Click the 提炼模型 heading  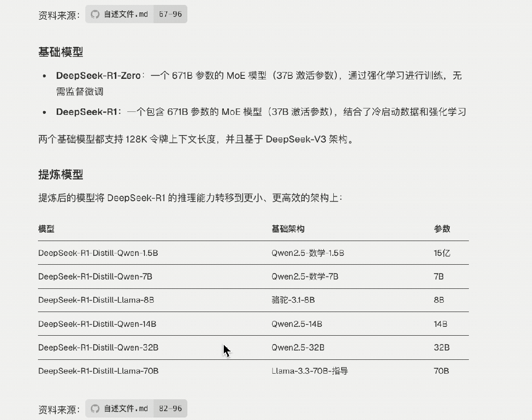[61, 175]
